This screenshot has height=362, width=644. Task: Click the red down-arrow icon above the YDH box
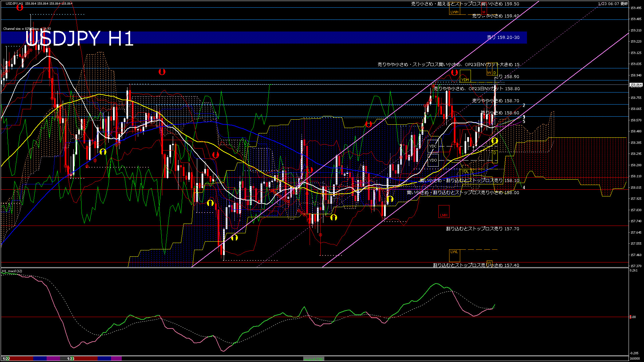click(454, 72)
